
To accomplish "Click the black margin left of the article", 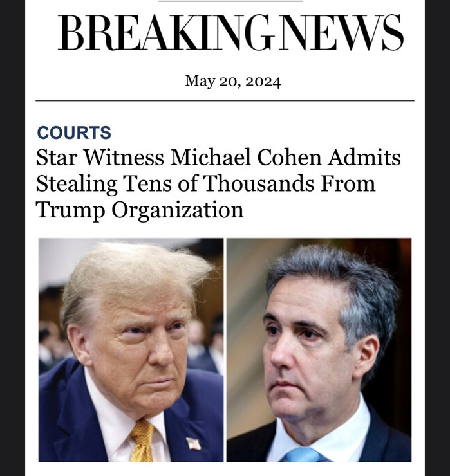I will point(12,238).
